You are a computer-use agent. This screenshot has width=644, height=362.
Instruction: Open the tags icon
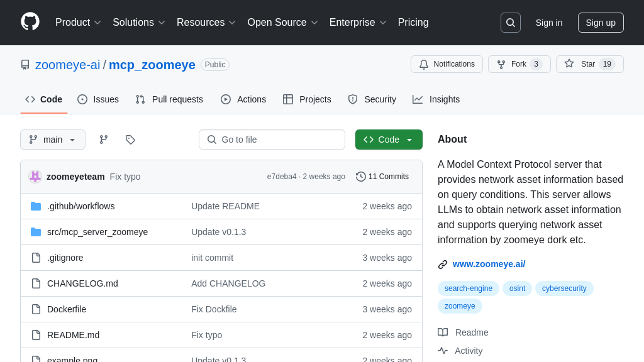[130, 140]
